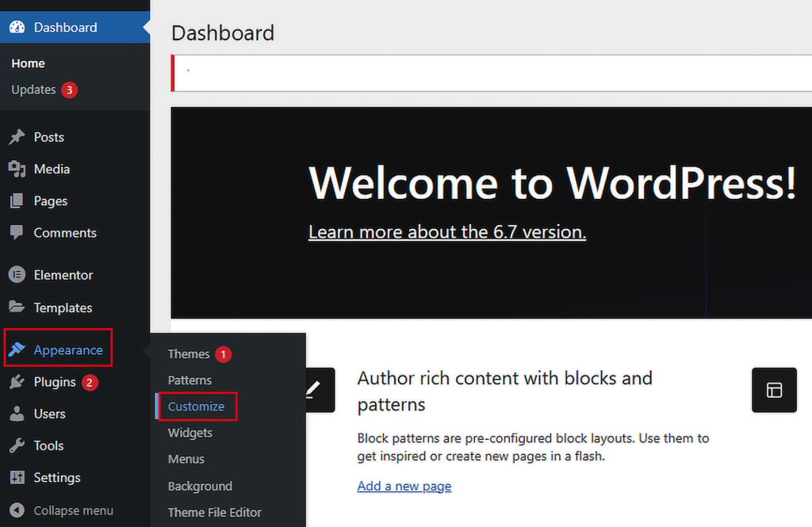Screen dimensions: 812x527
Task: Choose Customize in Appearance flyout
Action: (x=196, y=407)
